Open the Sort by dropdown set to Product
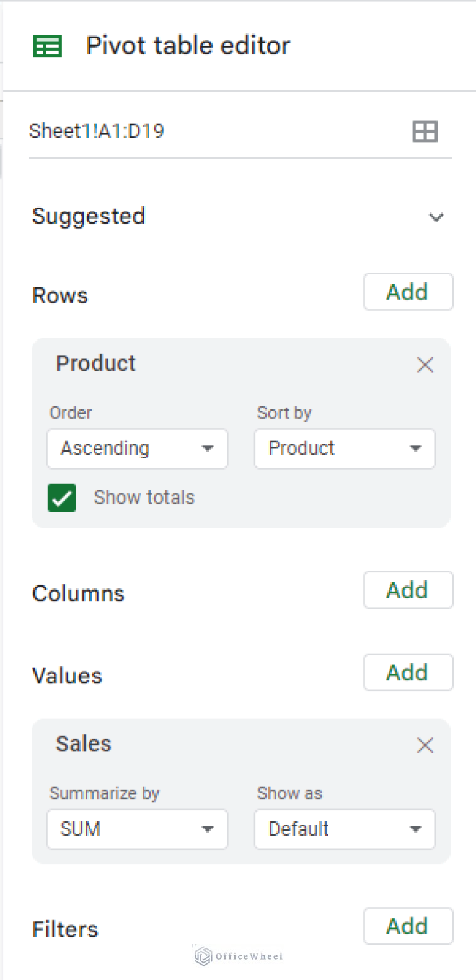This screenshot has height=980, width=476. point(345,448)
